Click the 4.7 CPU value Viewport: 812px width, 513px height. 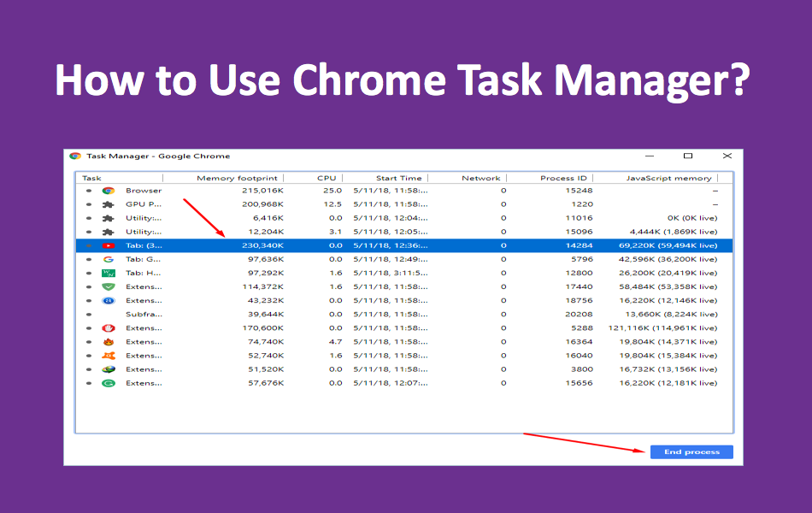pos(335,342)
